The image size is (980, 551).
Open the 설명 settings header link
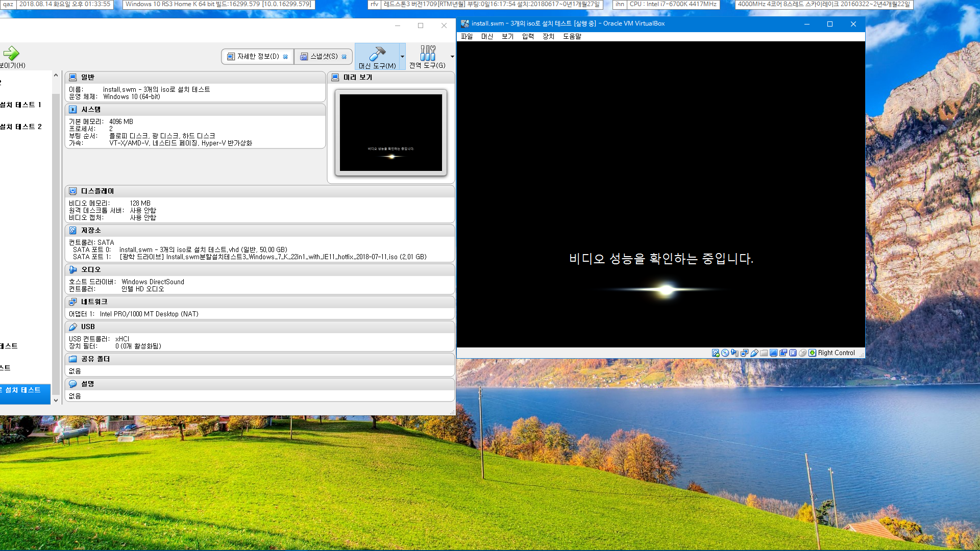coord(87,384)
